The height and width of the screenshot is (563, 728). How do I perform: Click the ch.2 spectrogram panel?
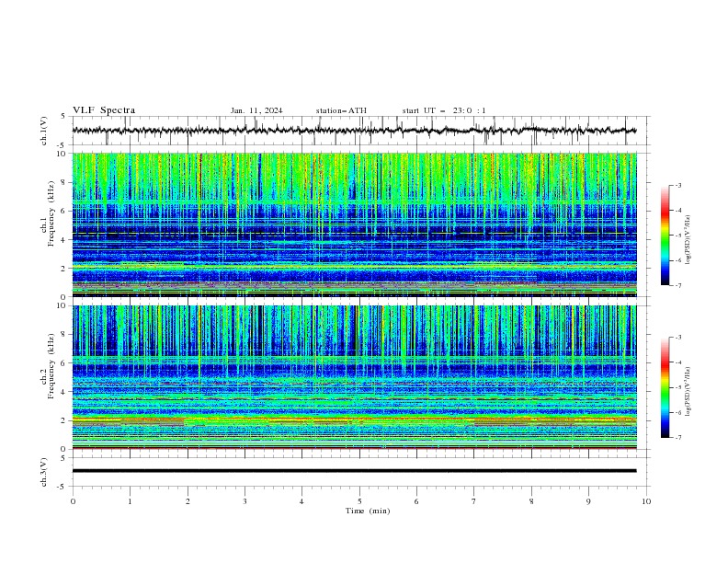(354, 377)
